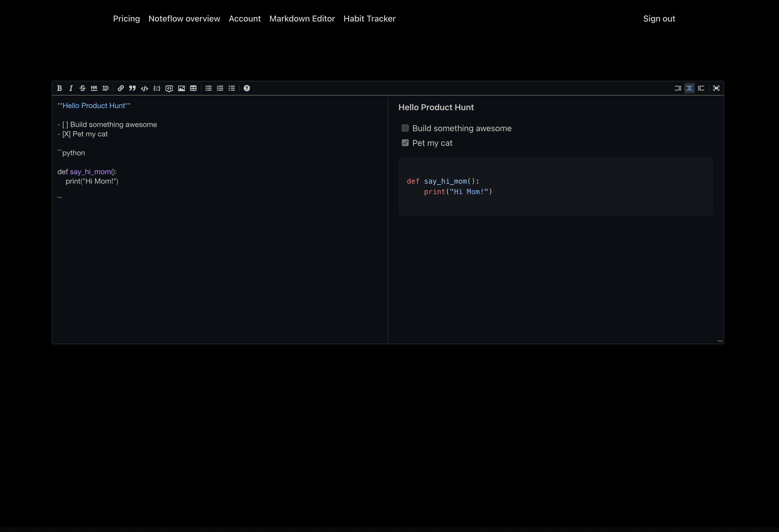The image size is (779, 532).
Task: Insert a blockquote with the quote icon
Action: tap(132, 88)
